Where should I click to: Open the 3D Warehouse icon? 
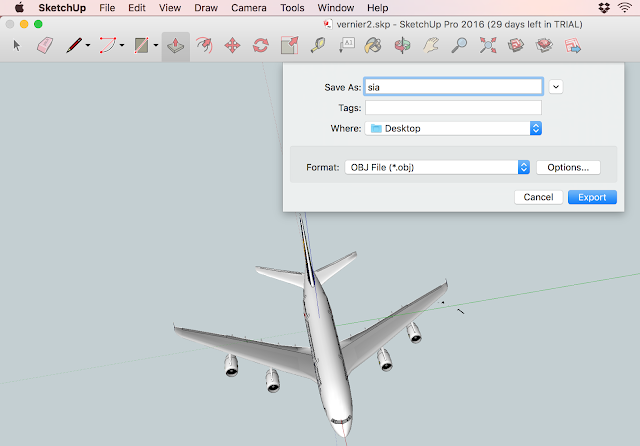516,45
